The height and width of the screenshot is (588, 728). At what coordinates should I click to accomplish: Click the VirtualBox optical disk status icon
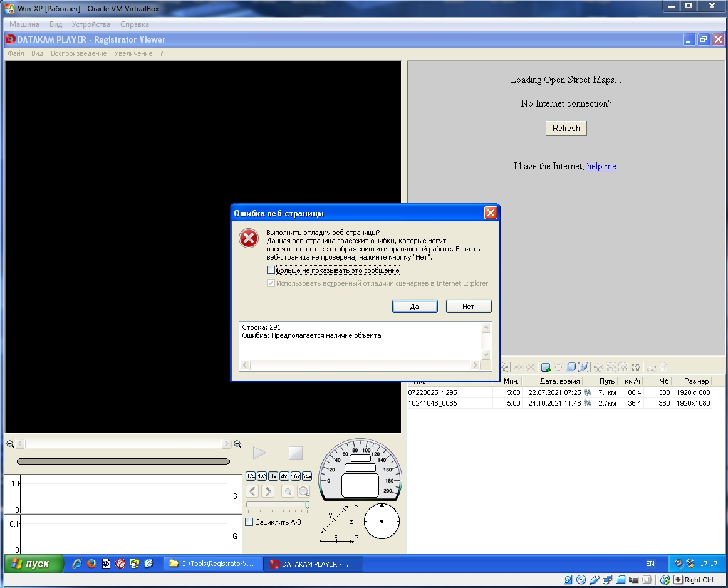[x=581, y=580]
